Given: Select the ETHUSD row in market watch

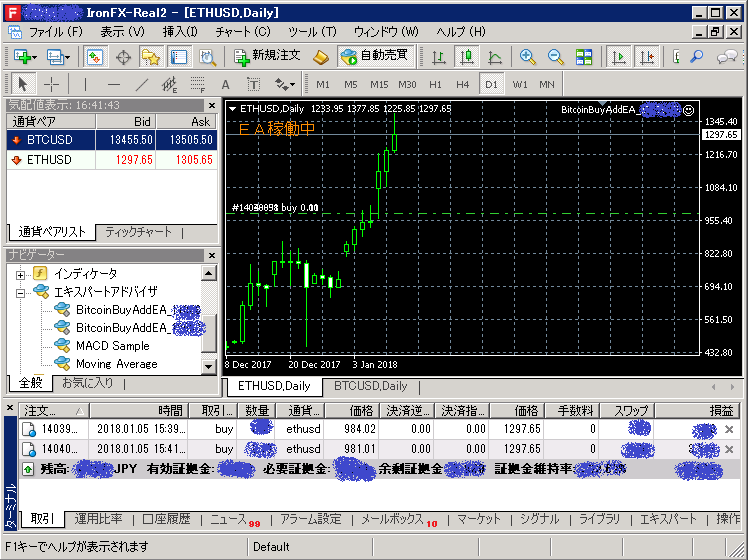Looking at the screenshot, I should (112, 160).
